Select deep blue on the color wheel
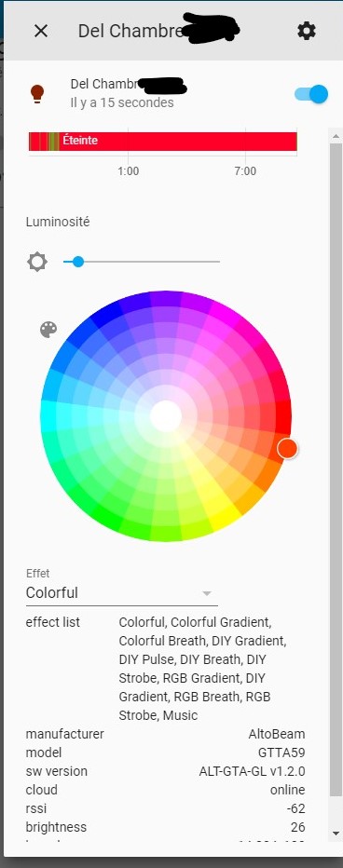 [x=106, y=315]
